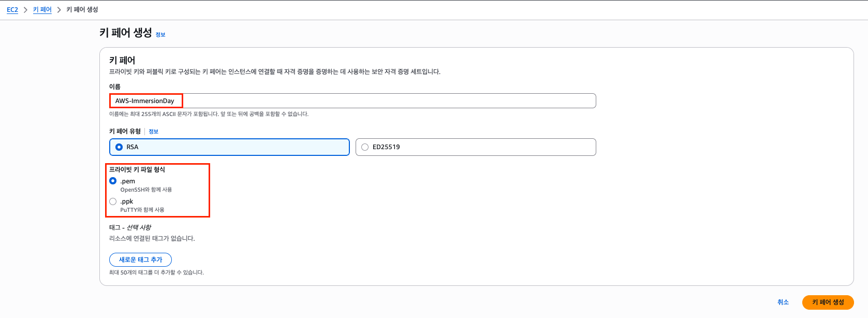Open 정보 link beside the page title
This screenshot has height=318, width=868.
[160, 35]
